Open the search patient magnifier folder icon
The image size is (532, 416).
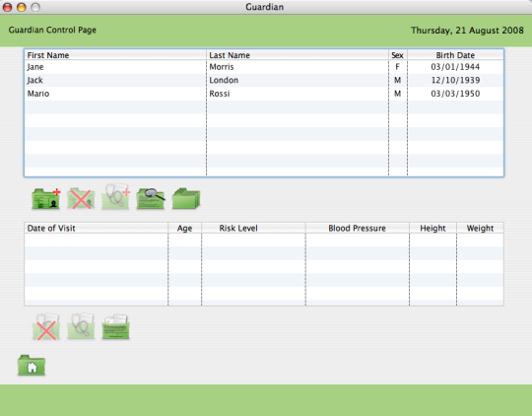151,199
